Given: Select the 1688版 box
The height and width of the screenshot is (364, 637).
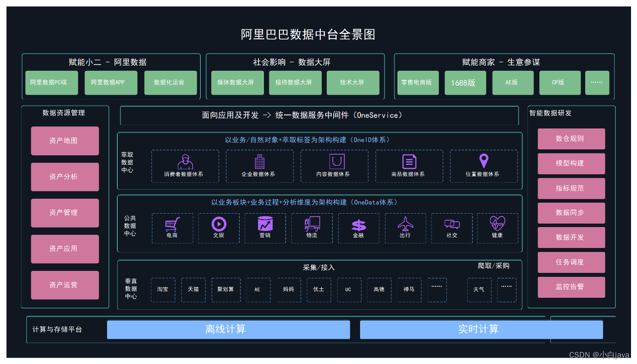Looking at the screenshot, I should (x=465, y=83).
